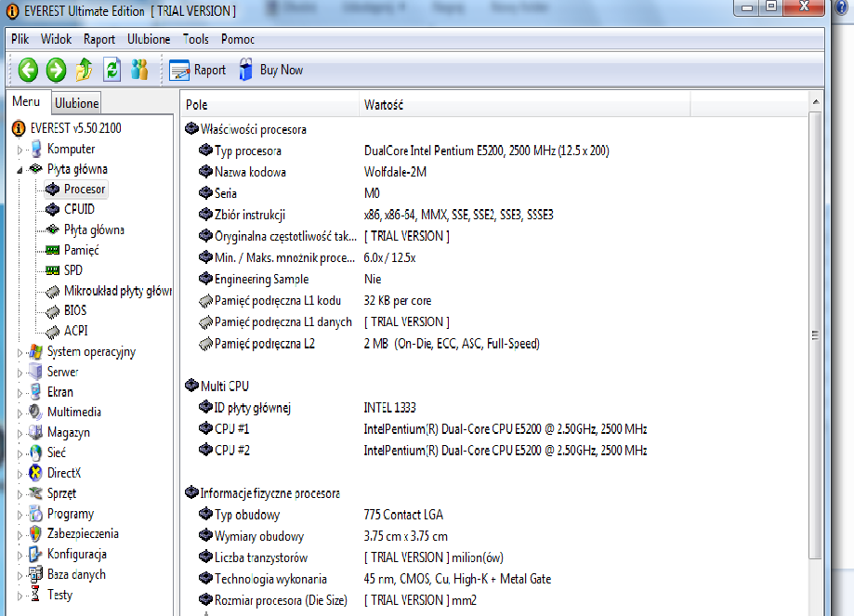Click the Buy Now toolbar button
Viewport: 854px width, 616px height.
click(270, 70)
